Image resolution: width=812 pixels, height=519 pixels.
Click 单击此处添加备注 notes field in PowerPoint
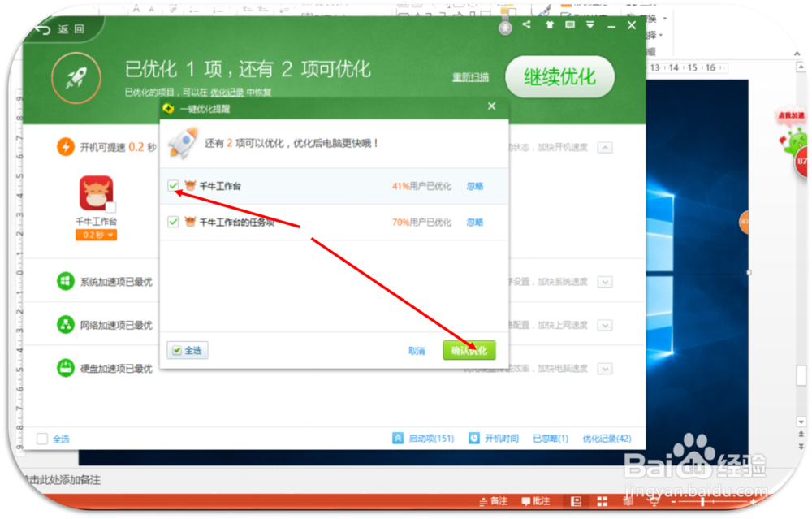[x=63, y=480]
